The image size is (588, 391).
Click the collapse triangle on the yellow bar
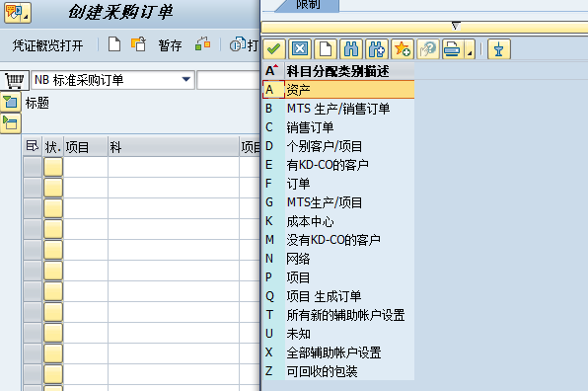tap(456, 26)
